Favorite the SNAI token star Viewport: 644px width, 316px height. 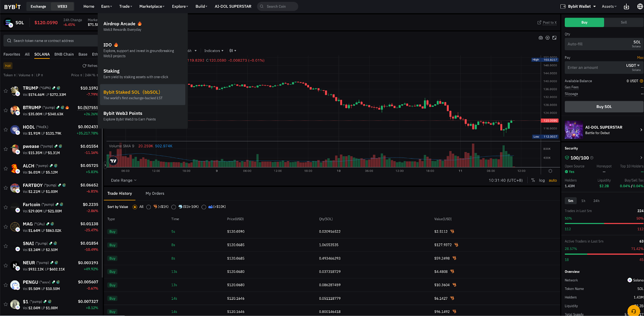(6, 246)
